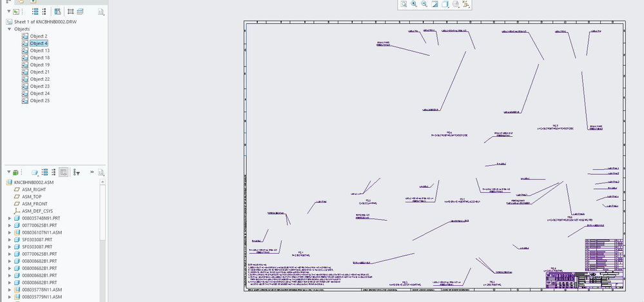
Task: Expand 008036107N11.ASM subassembly node
Action: (x=10, y=232)
